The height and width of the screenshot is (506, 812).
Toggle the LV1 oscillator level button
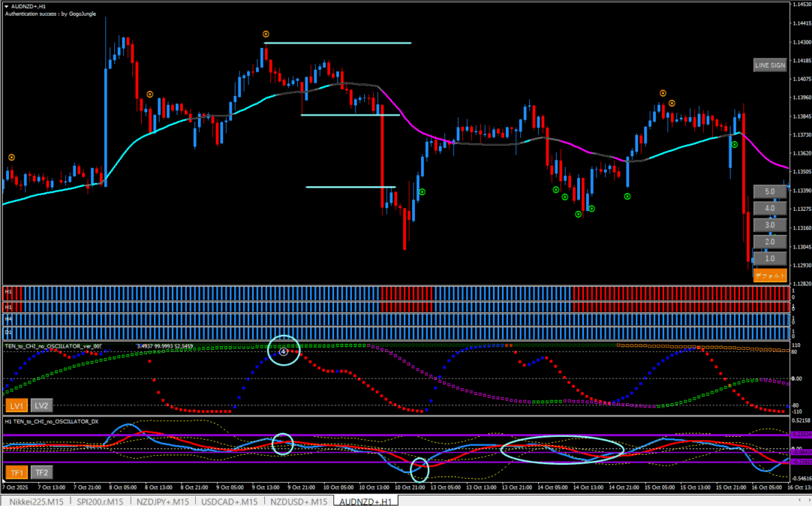(17, 405)
